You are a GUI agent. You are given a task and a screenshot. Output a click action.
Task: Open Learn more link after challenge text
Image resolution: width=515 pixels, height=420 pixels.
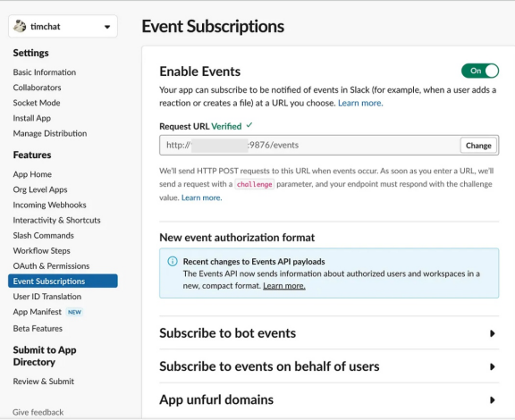(201, 197)
